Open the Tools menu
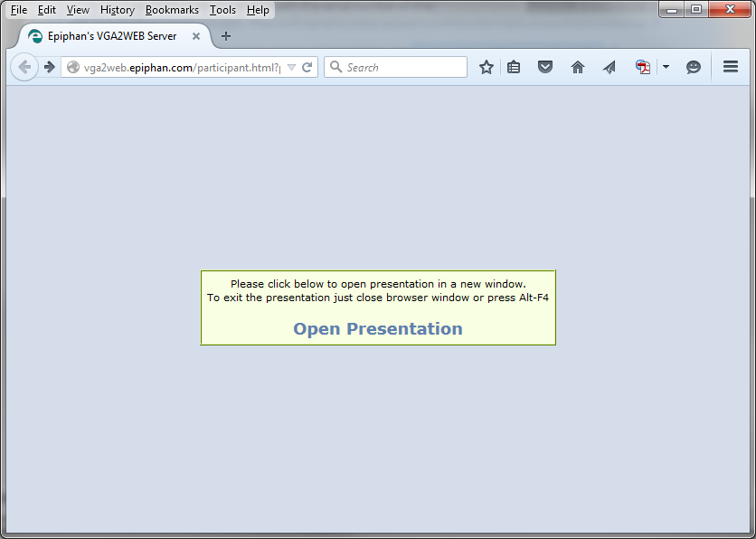The image size is (756, 539). (x=222, y=10)
